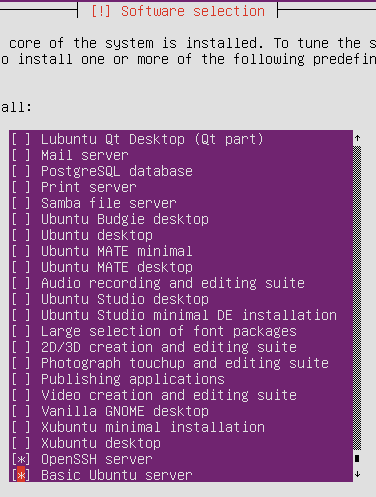Image resolution: width=376 pixels, height=497 pixels.
Task: Click the 'Publishing applications' label
Action: pos(133,379)
